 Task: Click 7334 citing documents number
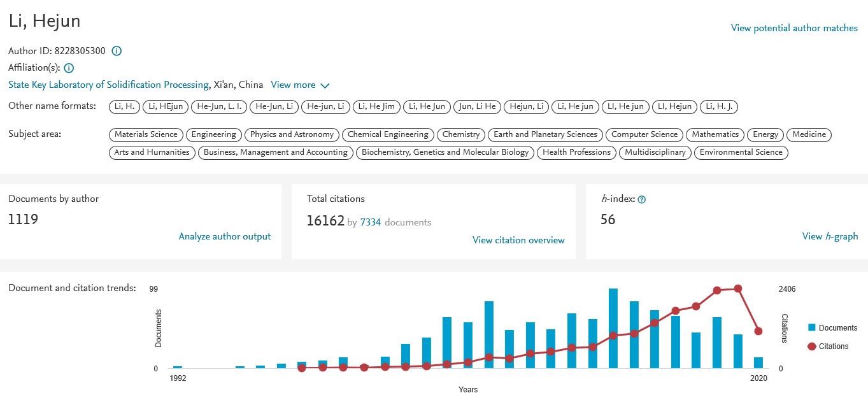[370, 222]
